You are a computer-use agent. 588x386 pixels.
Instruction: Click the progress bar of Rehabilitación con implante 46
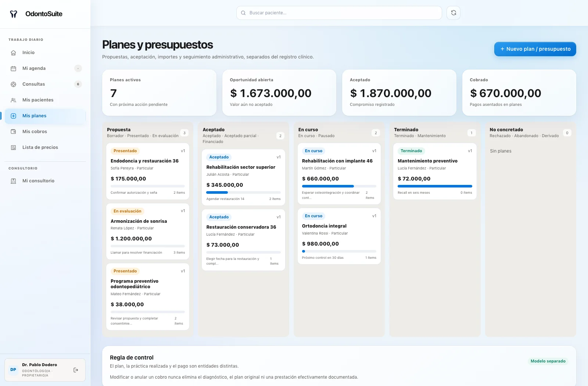click(x=339, y=186)
